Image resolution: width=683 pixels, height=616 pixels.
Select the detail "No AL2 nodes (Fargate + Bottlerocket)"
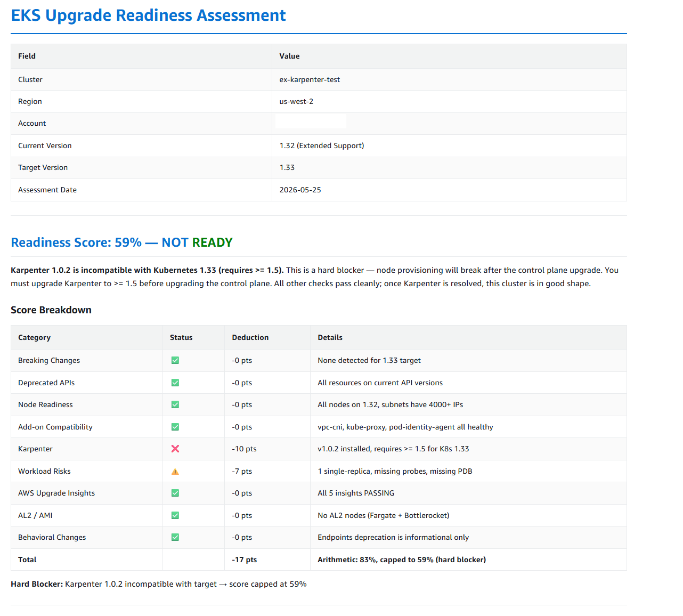point(384,515)
